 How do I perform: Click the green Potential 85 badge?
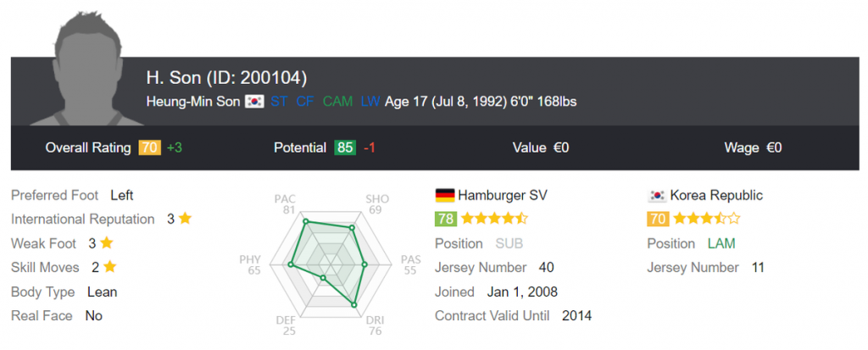[345, 147]
